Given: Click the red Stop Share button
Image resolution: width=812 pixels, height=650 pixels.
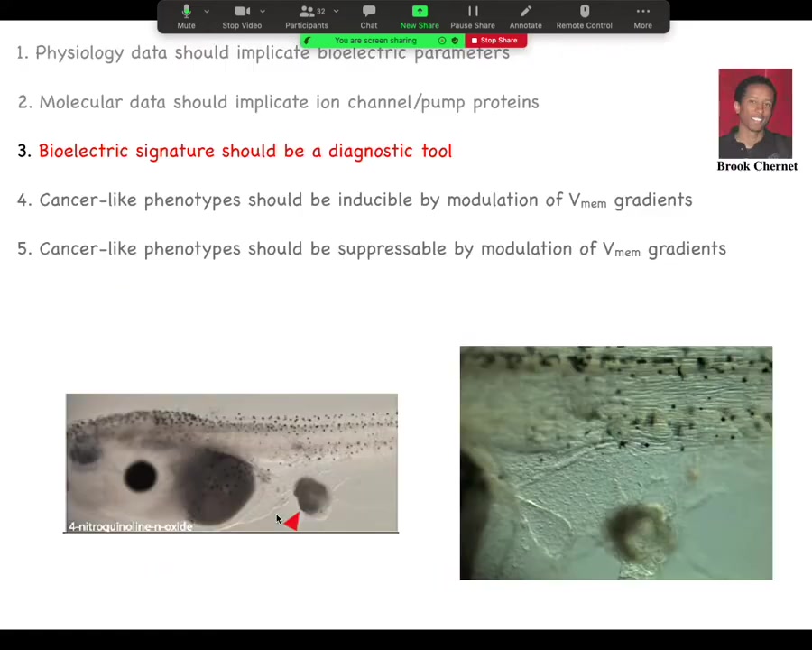Looking at the screenshot, I should (494, 41).
